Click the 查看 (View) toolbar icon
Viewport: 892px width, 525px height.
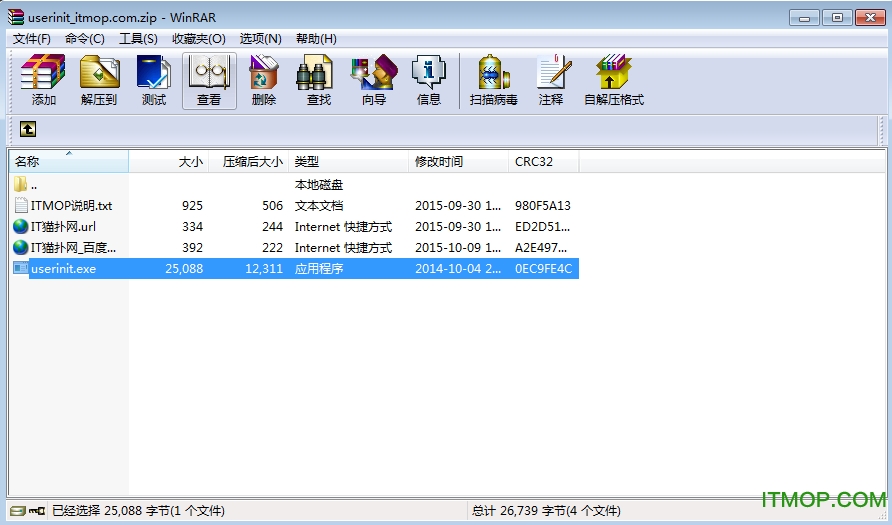click(209, 72)
